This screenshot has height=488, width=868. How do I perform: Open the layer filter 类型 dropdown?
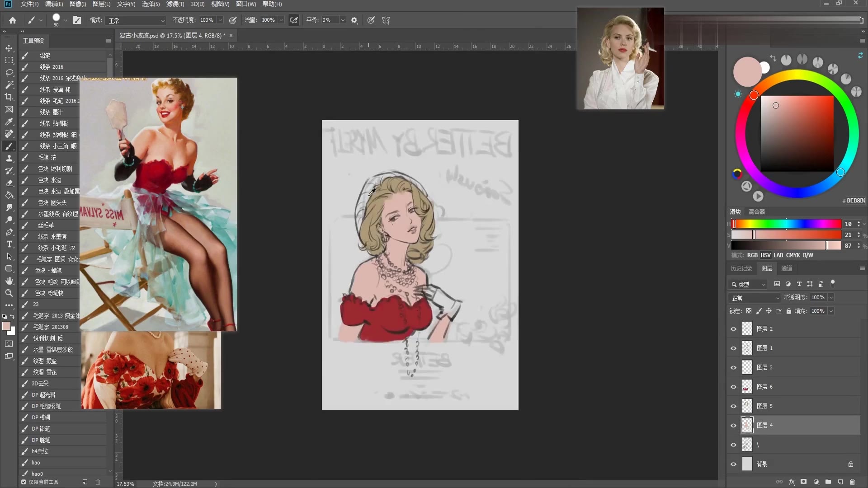748,284
